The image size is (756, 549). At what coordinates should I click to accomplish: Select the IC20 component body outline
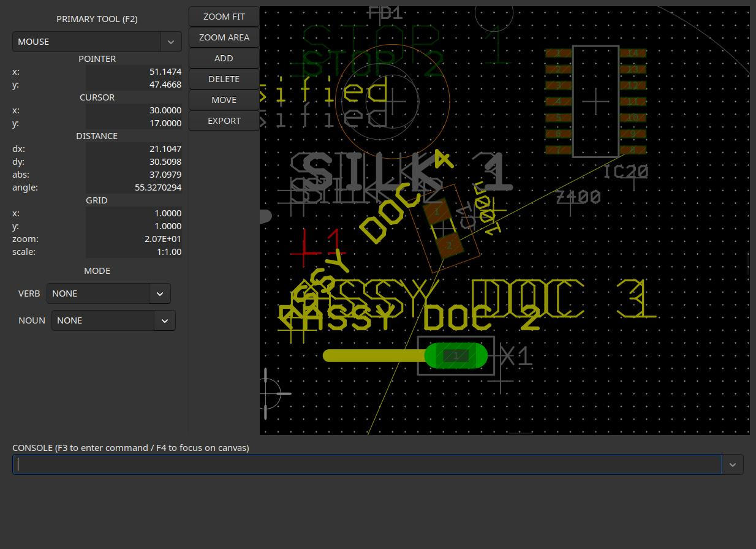pyautogui.click(x=595, y=101)
